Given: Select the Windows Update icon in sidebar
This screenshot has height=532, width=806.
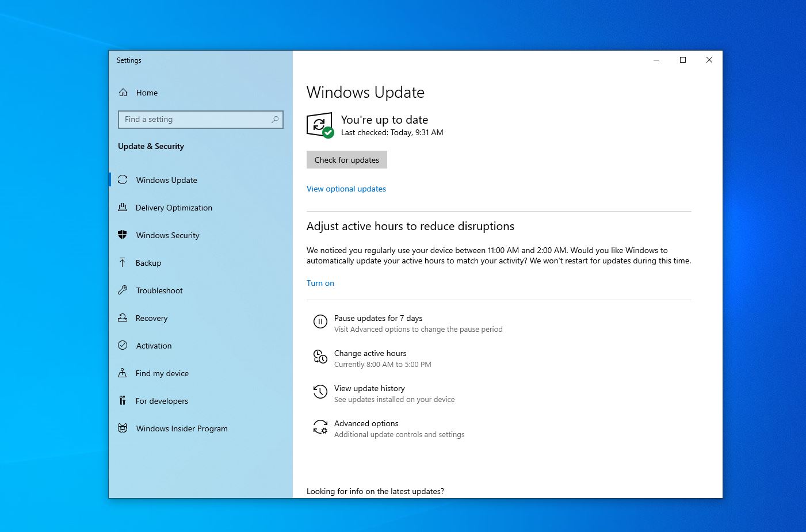Looking at the screenshot, I should point(123,179).
